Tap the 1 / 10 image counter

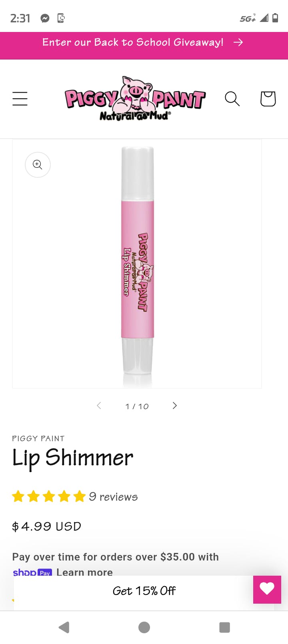137,406
